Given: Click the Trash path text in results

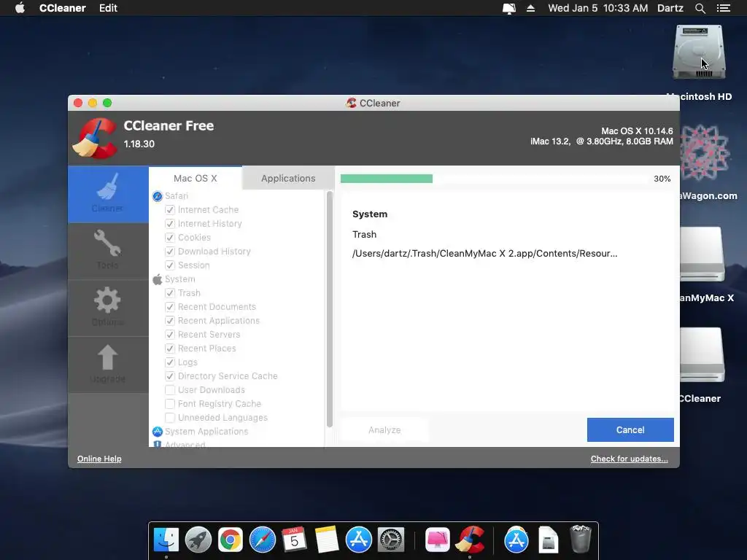Looking at the screenshot, I should click(484, 253).
